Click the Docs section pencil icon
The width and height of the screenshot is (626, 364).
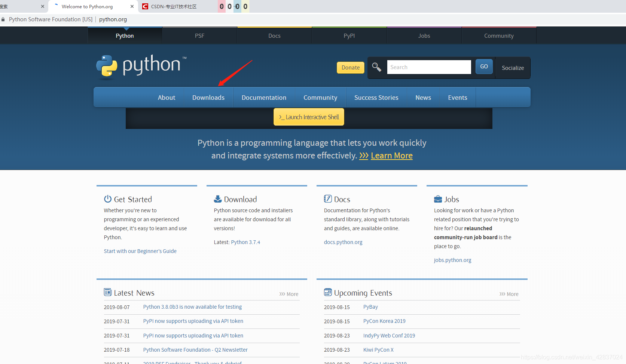pos(328,199)
